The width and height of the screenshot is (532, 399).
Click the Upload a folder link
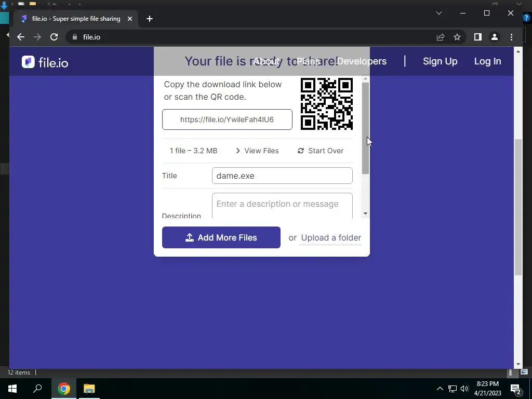tap(331, 238)
